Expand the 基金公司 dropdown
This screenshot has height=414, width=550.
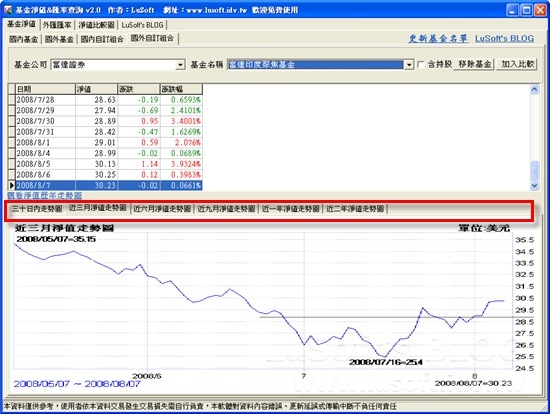(x=180, y=65)
